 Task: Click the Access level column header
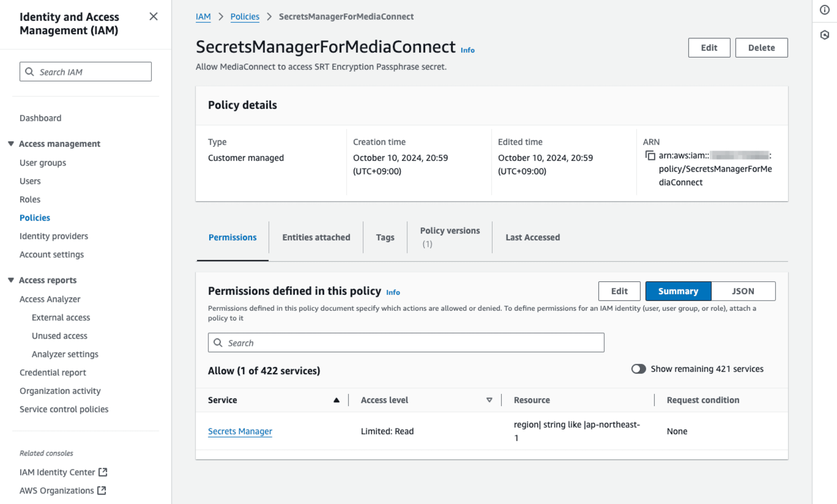point(384,400)
